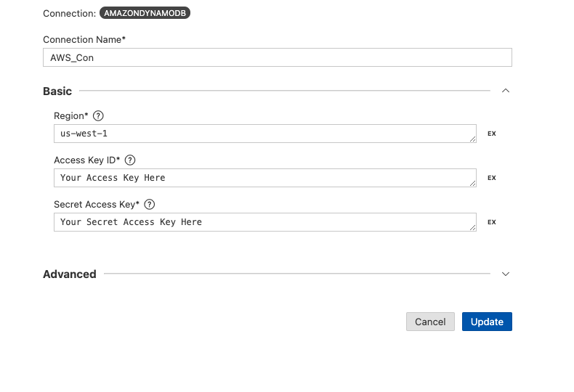Image resolution: width=574 pixels, height=392 pixels.
Task: Click the Basic section heading
Action: 57,91
